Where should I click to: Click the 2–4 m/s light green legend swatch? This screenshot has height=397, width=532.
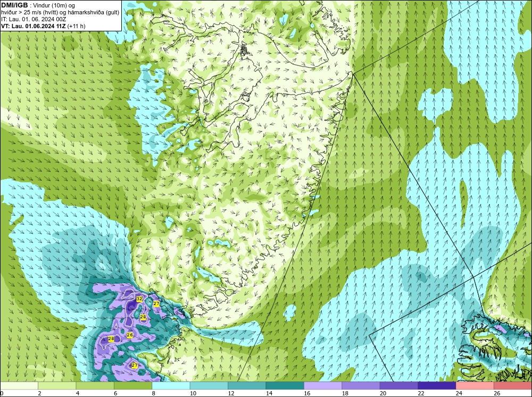[57, 385]
